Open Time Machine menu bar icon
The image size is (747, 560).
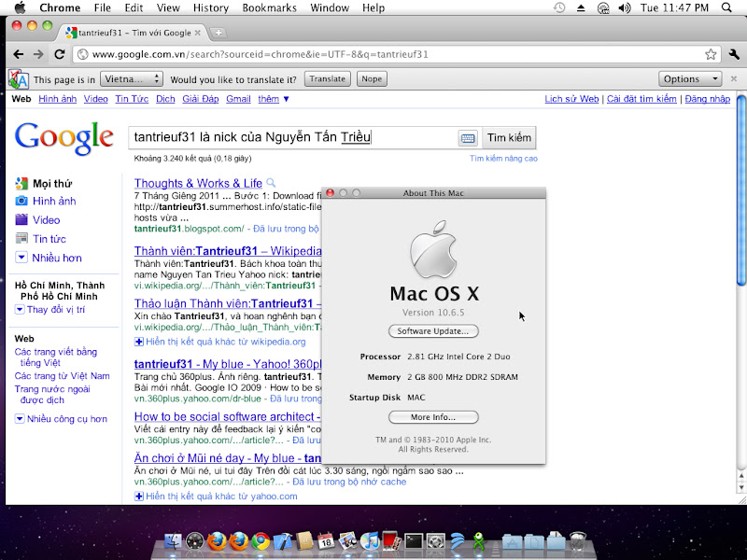(559, 7)
